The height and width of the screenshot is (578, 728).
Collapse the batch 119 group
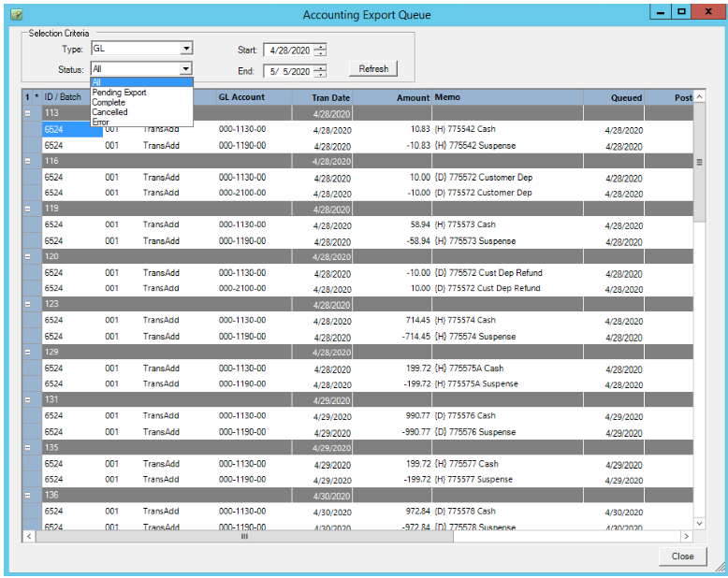click(27, 210)
